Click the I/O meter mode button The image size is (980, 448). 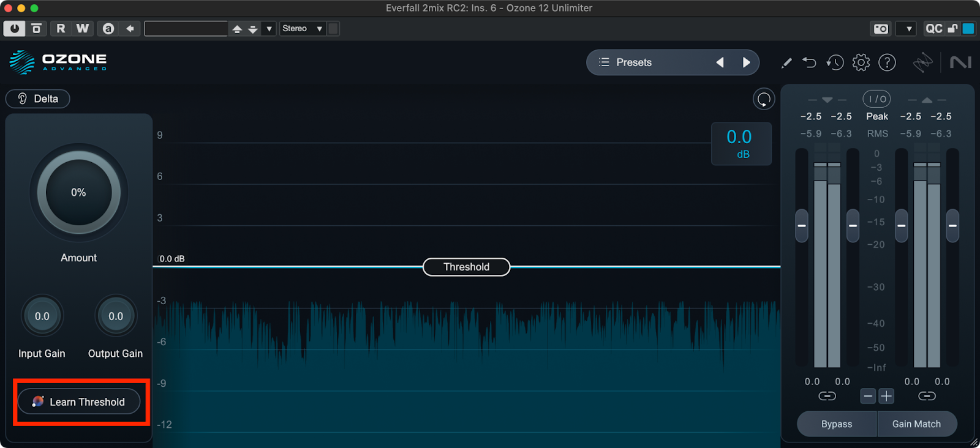click(877, 99)
